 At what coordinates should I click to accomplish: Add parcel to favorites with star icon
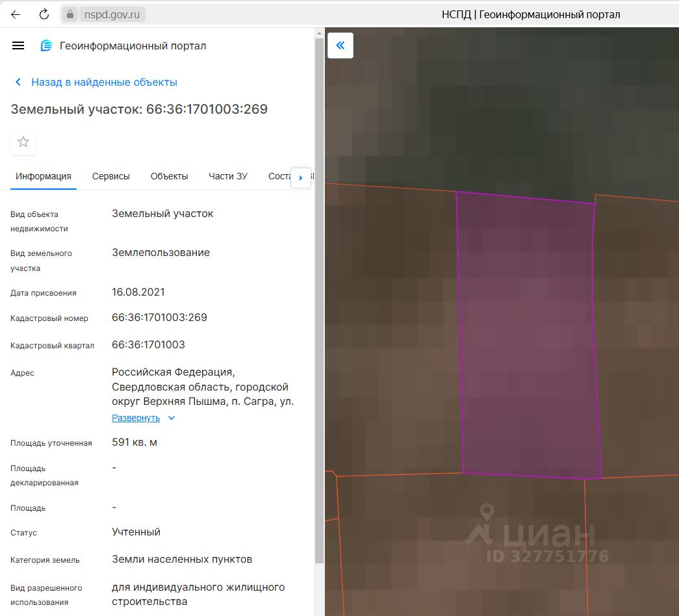click(23, 142)
